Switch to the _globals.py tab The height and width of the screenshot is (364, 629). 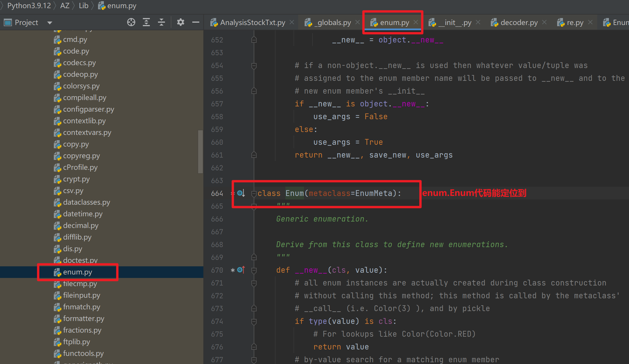[332, 22]
